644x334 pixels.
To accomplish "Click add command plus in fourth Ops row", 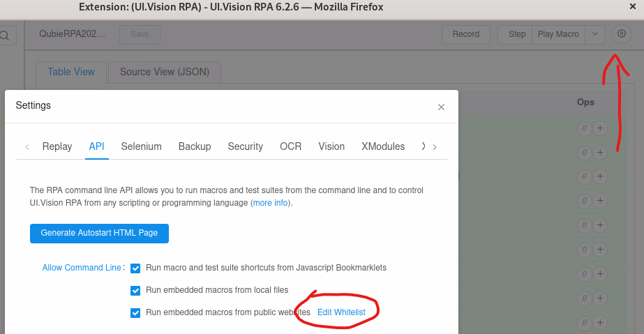I will (600, 201).
